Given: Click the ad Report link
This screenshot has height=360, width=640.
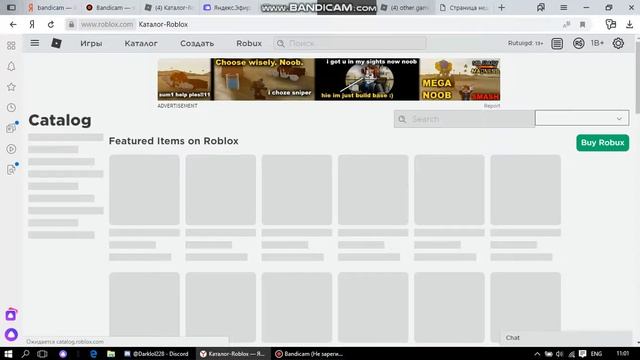Looking at the screenshot, I should (x=492, y=106).
